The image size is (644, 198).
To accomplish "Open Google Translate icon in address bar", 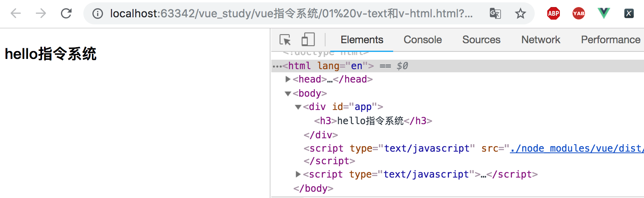I will click(495, 14).
